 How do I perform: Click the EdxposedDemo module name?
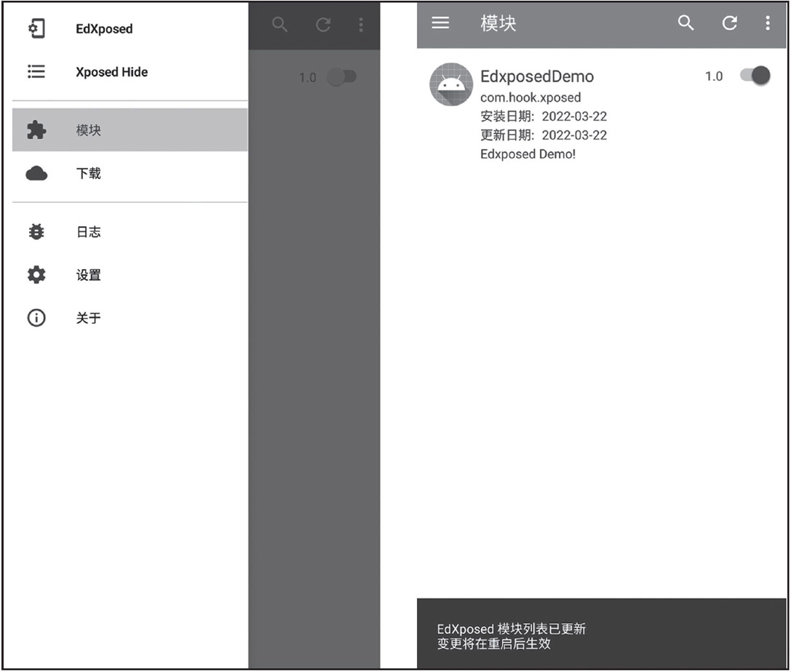[537, 76]
